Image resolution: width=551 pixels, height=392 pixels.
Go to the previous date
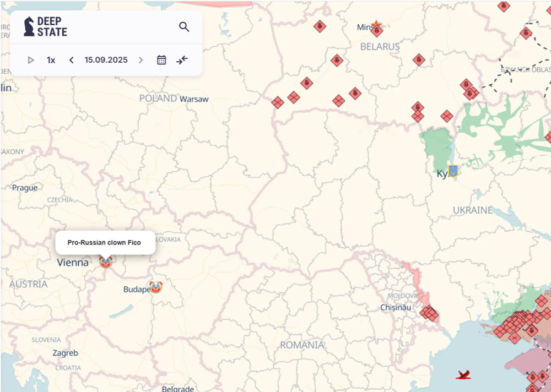[x=71, y=60]
